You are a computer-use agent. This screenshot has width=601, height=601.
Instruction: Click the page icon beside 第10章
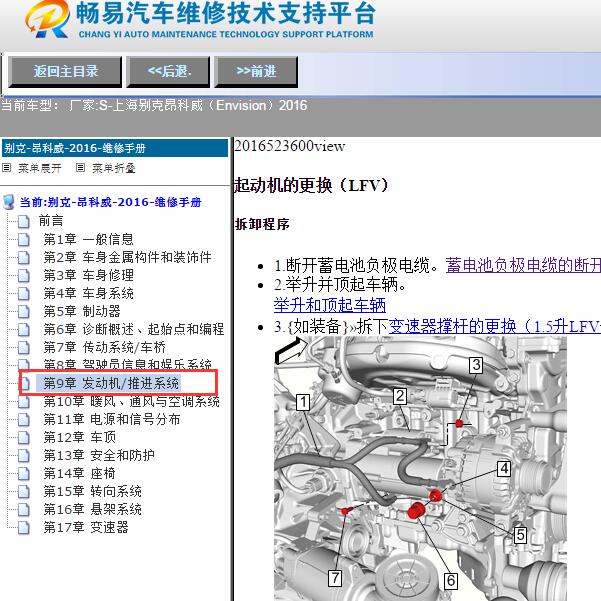pos(24,402)
